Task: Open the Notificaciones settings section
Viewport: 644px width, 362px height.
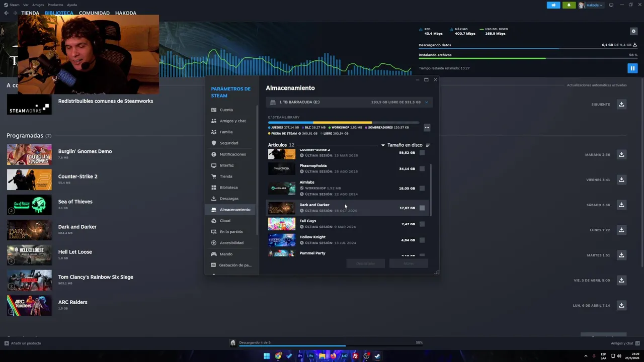Action: pyautogui.click(x=231, y=154)
